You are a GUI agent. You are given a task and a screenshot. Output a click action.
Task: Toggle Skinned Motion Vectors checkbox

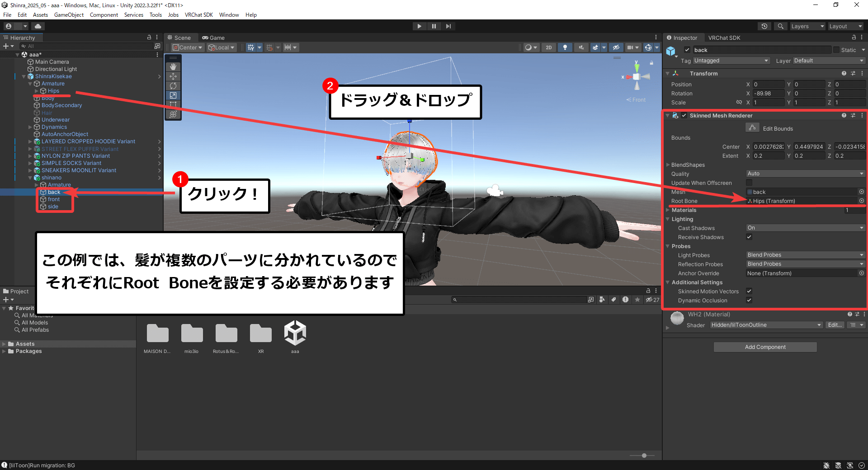(749, 291)
